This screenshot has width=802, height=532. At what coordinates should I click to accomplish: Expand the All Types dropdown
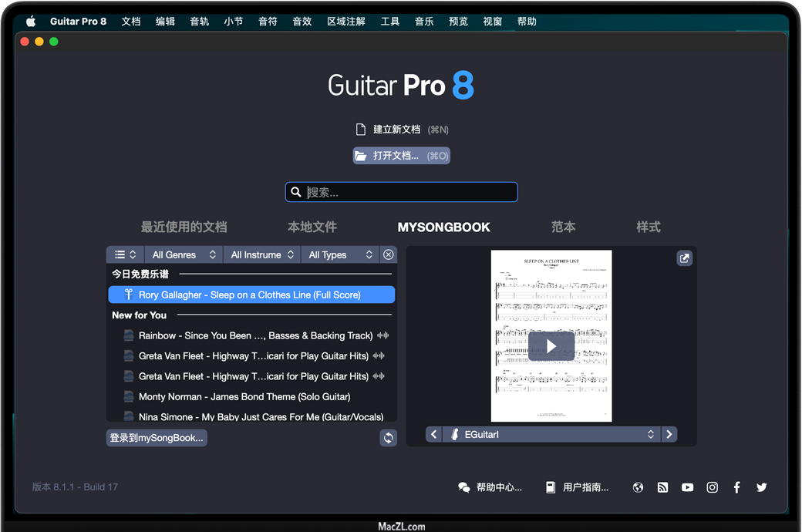point(339,255)
